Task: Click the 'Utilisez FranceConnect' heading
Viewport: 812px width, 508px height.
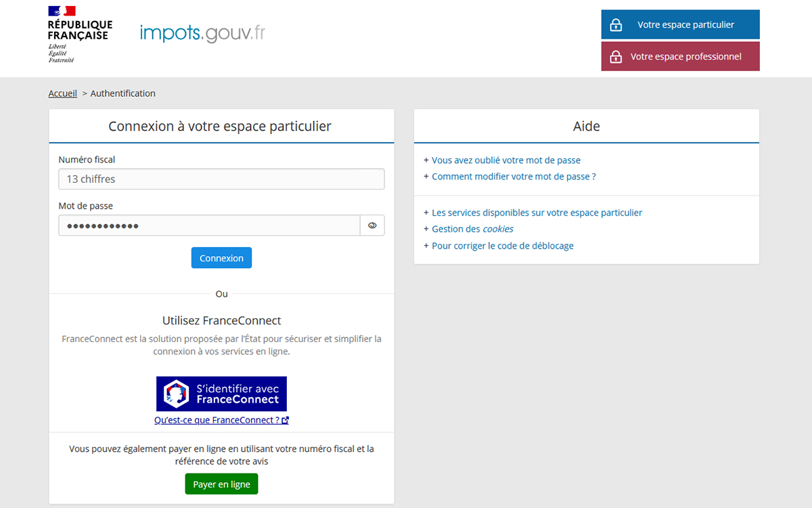Action: coord(221,320)
